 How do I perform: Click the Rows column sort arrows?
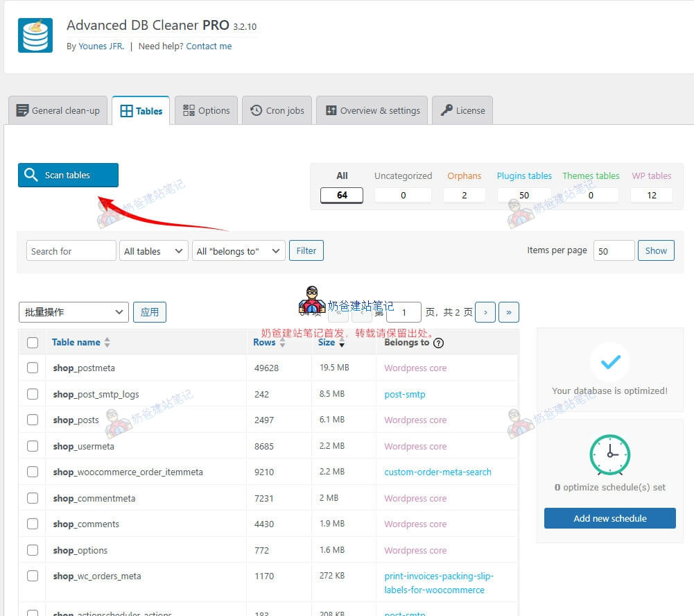[x=282, y=343]
